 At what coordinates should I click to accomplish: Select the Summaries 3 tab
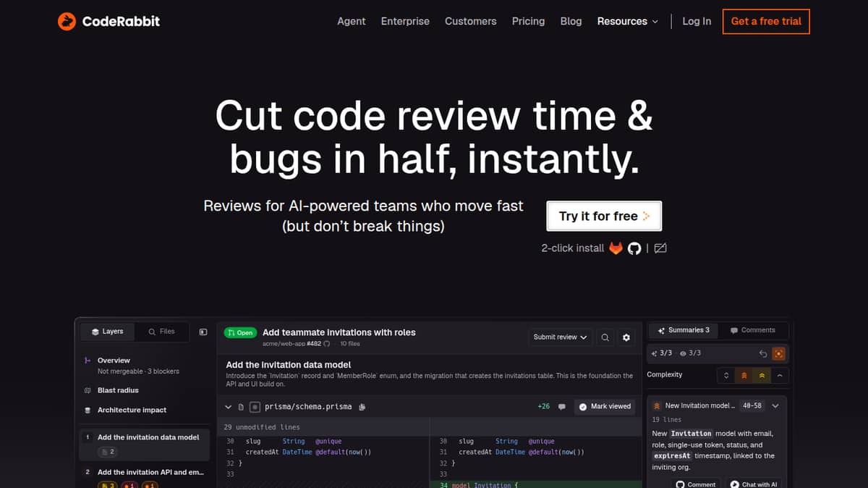tap(684, 330)
